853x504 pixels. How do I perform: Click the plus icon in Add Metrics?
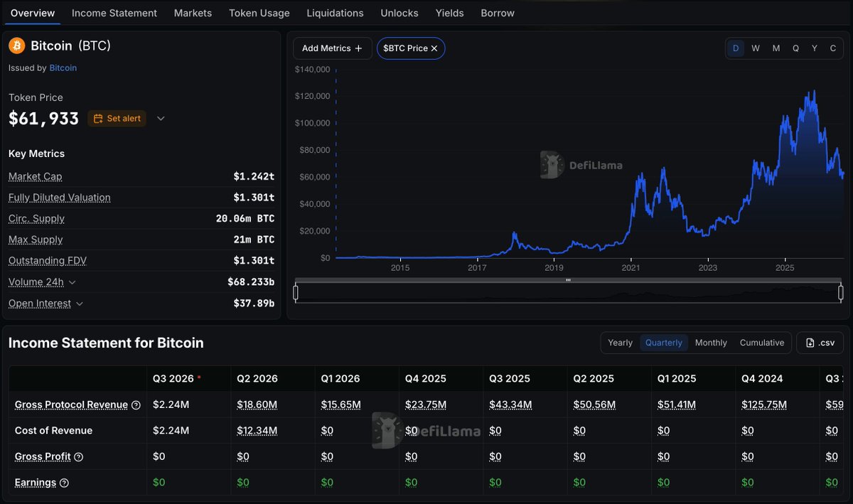(x=358, y=48)
